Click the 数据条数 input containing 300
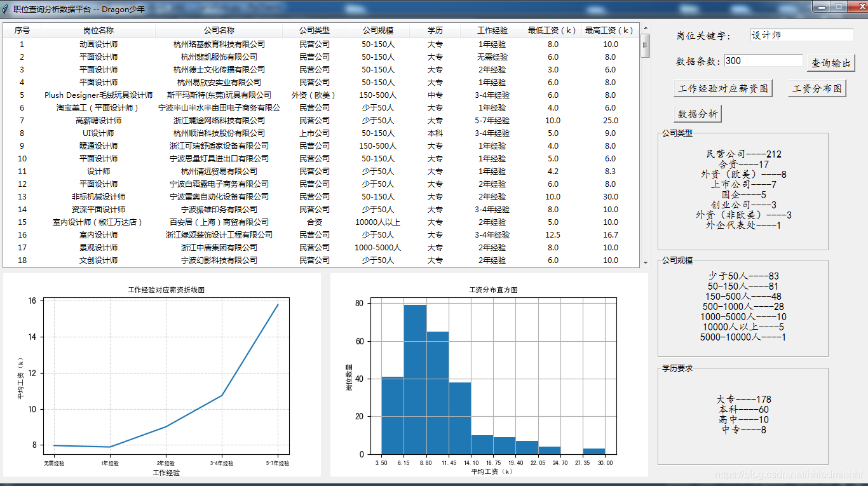The height and width of the screenshot is (486, 868). coord(763,61)
